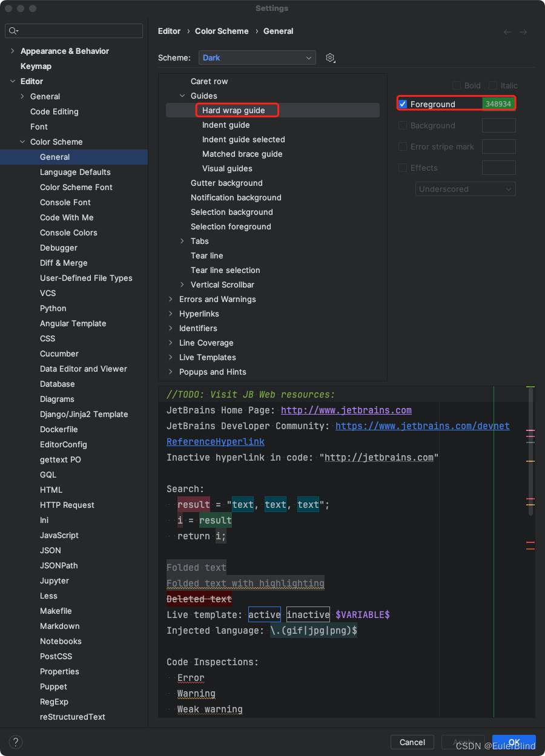Click the back navigation arrow
The height and width of the screenshot is (756, 545).
point(507,32)
